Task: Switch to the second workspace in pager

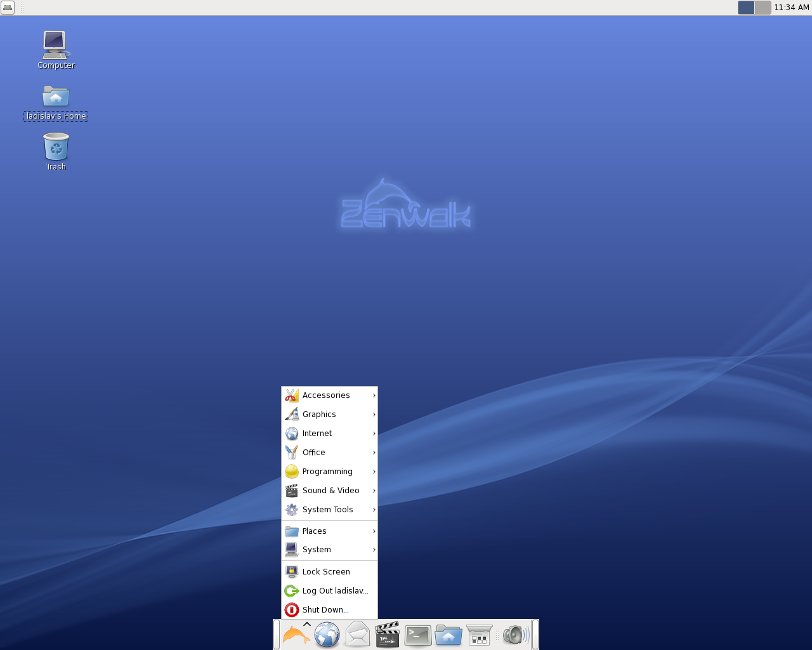Action: point(763,8)
